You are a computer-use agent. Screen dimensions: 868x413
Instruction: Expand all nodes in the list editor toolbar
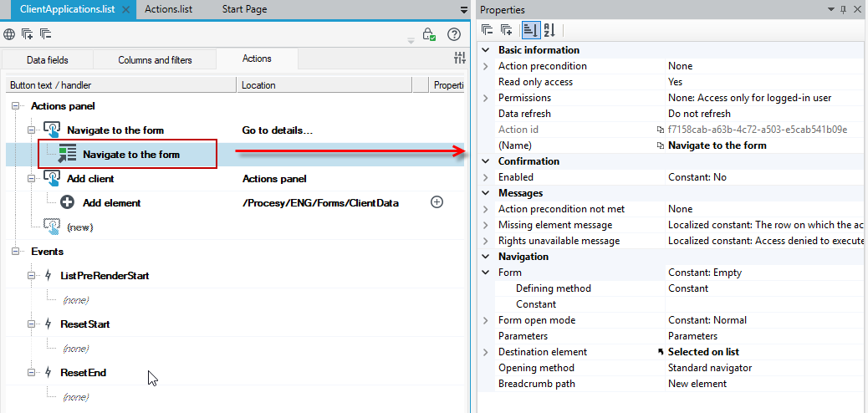tap(27, 34)
